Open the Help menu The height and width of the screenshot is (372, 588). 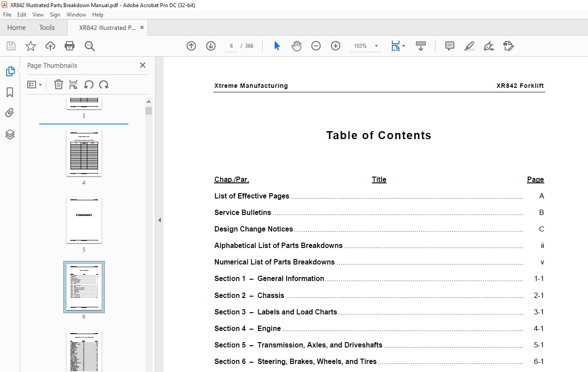(98, 15)
